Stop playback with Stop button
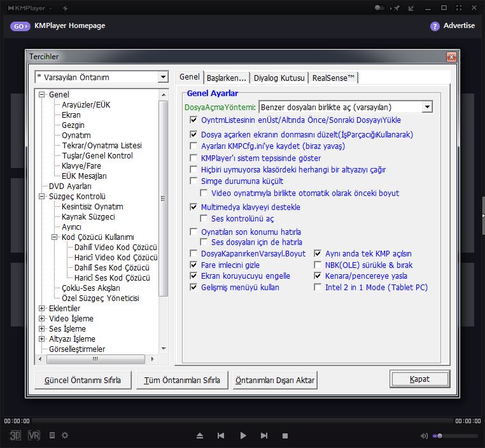485x448 pixels. click(x=285, y=436)
